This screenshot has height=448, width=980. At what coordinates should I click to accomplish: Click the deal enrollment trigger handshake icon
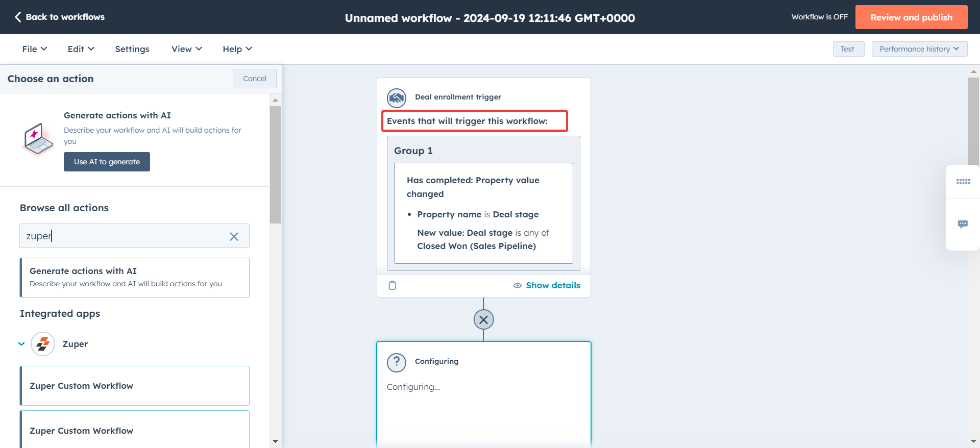(397, 97)
